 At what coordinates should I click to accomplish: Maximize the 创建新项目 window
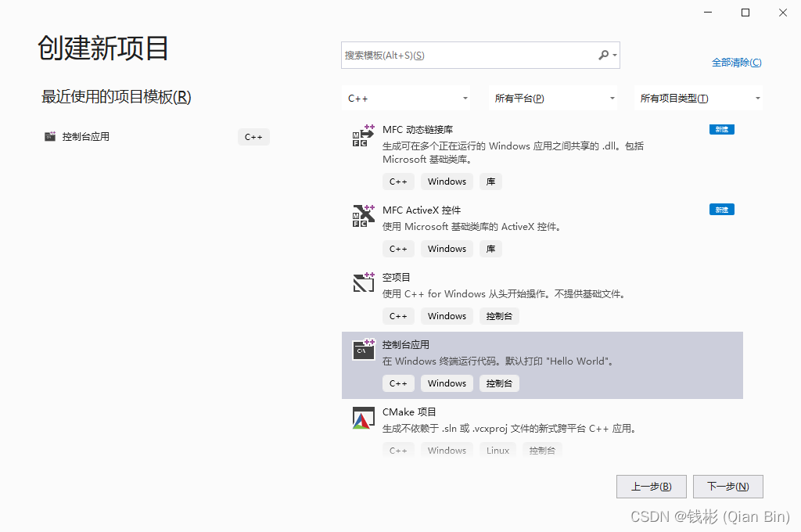click(745, 13)
